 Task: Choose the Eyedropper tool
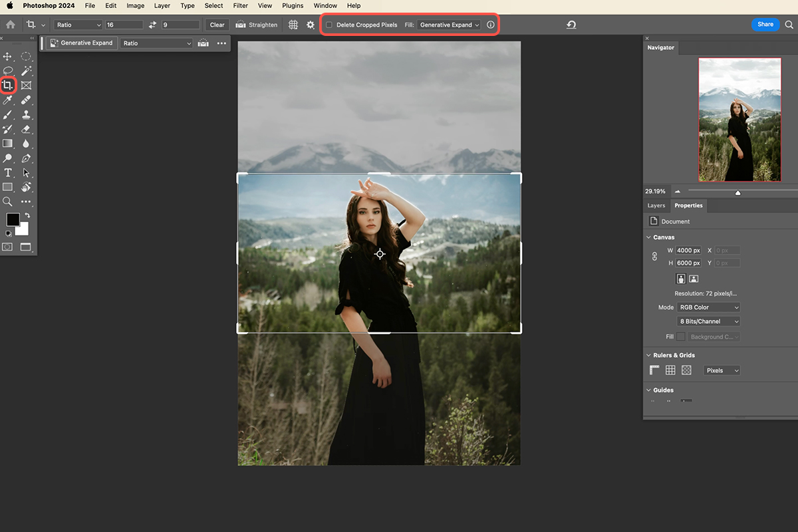point(8,100)
